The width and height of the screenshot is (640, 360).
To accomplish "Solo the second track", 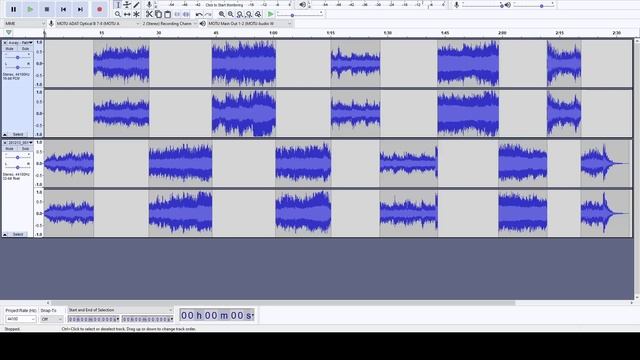I will [x=25, y=149].
